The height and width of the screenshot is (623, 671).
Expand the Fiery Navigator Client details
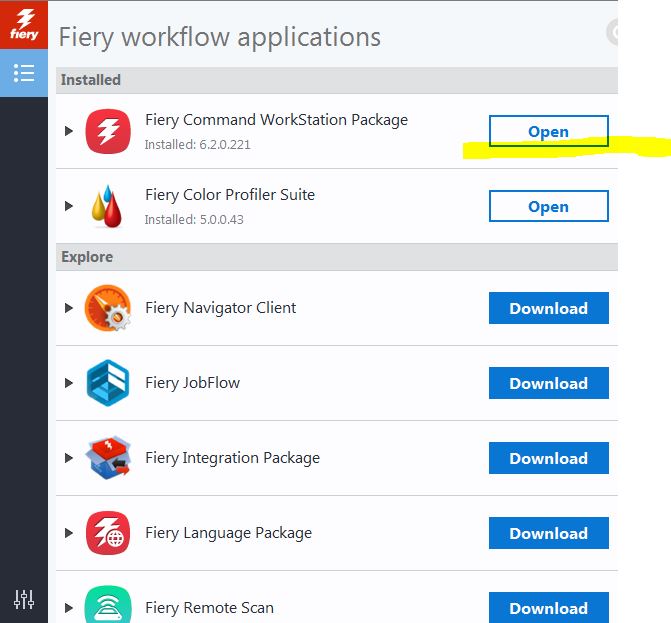69,308
